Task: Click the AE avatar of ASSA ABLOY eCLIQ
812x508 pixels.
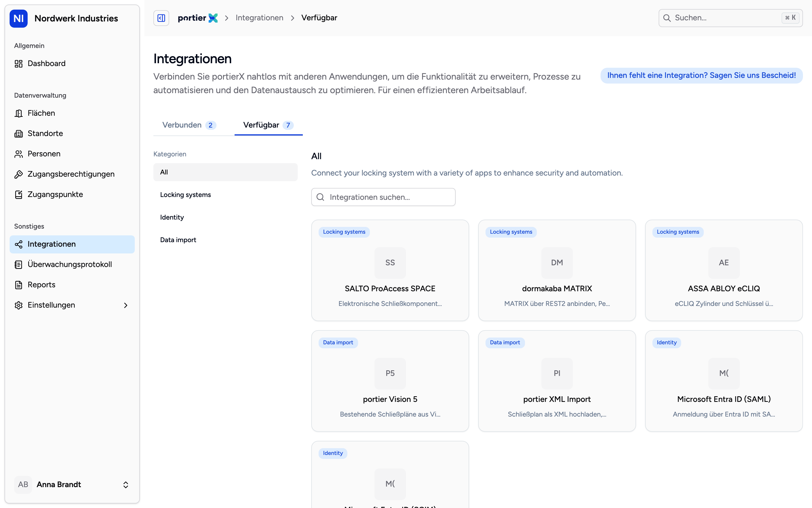Action: (724, 263)
